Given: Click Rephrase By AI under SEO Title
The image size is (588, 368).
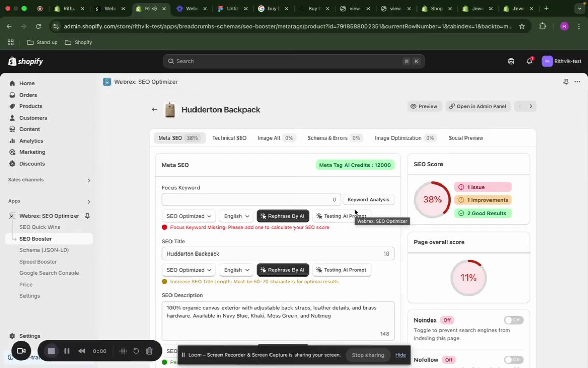Looking at the screenshot, I should (283, 270).
